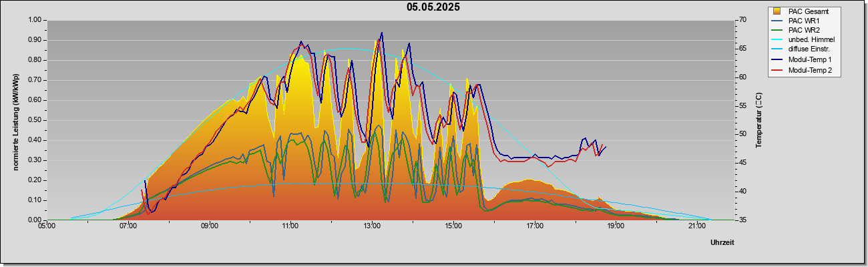Click the Uhrzeit axis title
Viewport: 868px width, 267px height.
pos(722,243)
